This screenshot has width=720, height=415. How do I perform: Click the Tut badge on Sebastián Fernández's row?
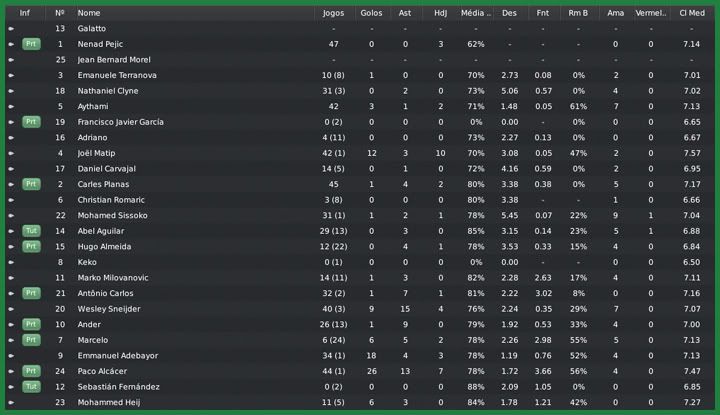(x=31, y=387)
